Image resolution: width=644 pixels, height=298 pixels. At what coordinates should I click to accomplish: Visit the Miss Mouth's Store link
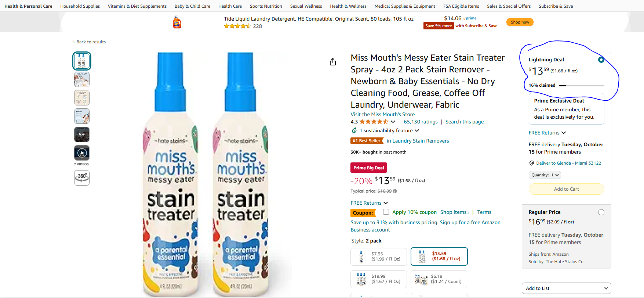tap(382, 114)
